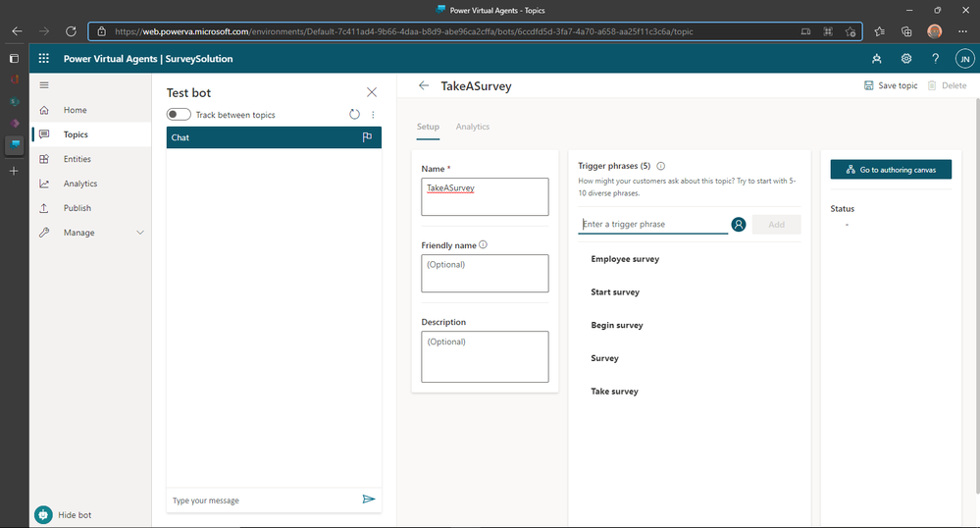Toggle Track between topics switch
The image size is (980, 528).
point(179,115)
